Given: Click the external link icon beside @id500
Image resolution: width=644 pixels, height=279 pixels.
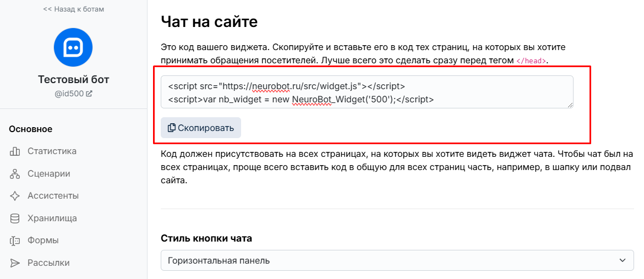Looking at the screenshot, I should (89, 94).
